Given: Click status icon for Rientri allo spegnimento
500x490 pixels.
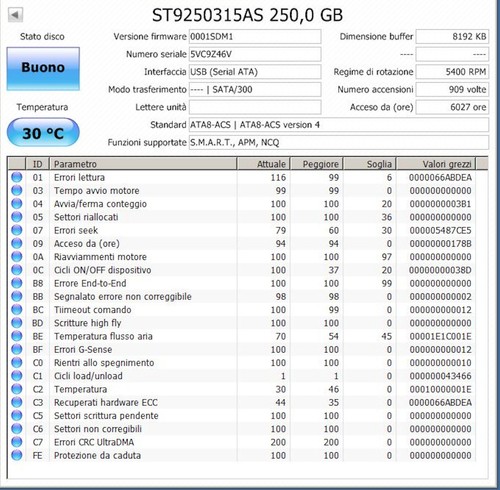Looking at the screenshot, I should click(x=17, y=362).
